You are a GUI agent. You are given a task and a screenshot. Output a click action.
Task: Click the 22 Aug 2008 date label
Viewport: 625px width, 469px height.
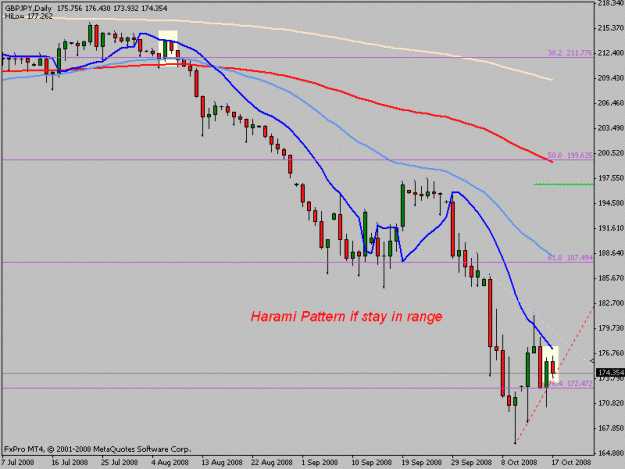(x=272, y=463)
